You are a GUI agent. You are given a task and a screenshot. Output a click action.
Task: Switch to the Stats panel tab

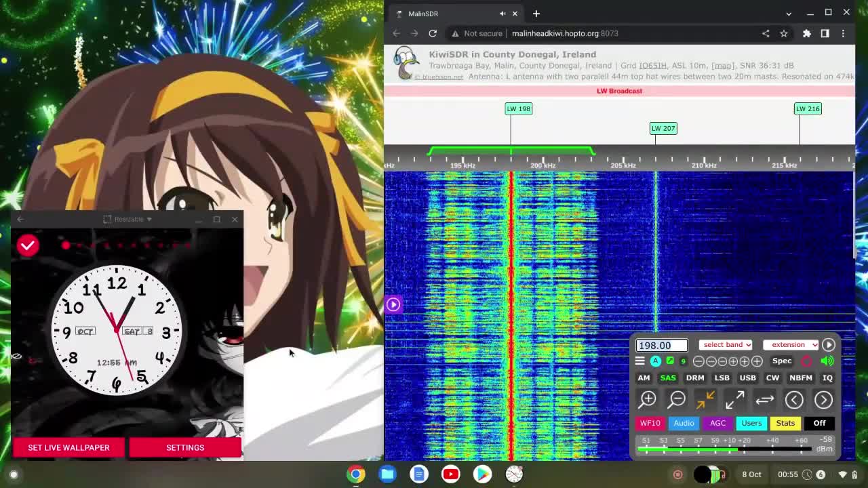[x=785, y=423]
